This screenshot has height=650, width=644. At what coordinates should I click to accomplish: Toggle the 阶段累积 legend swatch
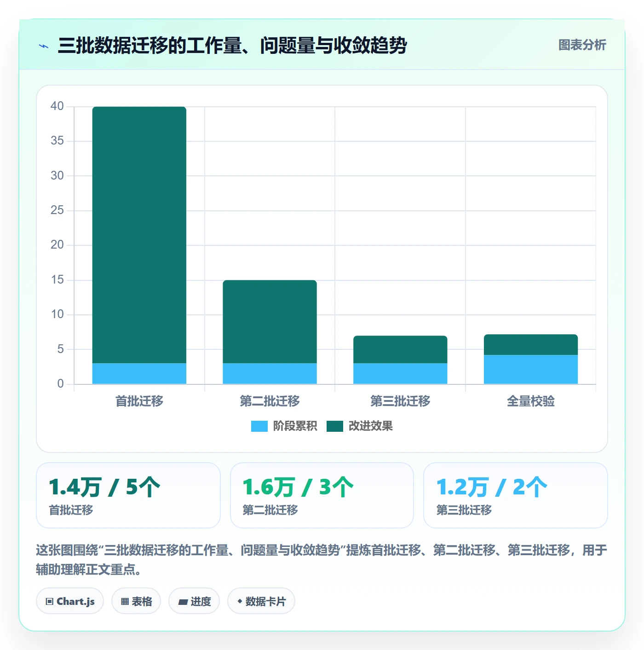coord(259,426)
